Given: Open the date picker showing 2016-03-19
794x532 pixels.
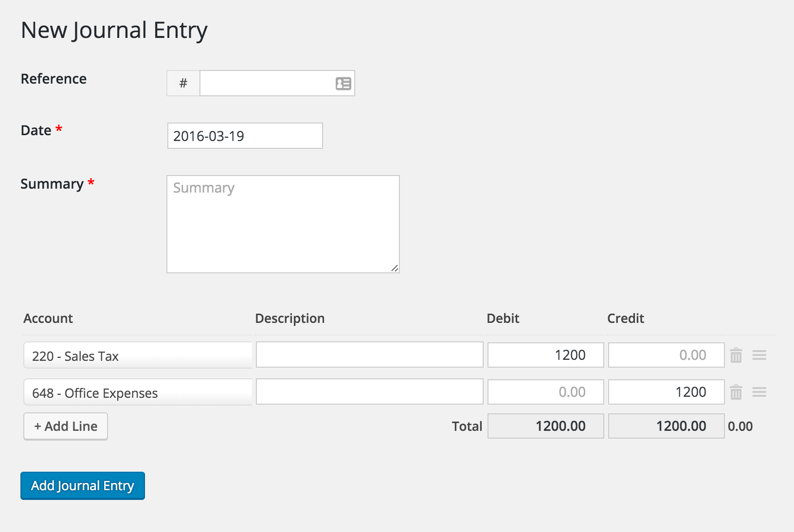Looking at the screenshot, I should 245,136.
